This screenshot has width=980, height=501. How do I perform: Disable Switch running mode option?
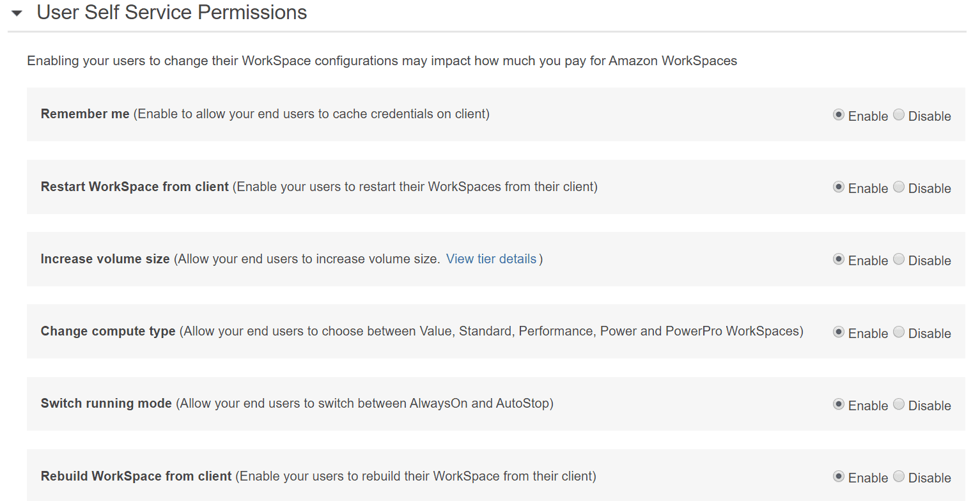click(x=899, y=405)
